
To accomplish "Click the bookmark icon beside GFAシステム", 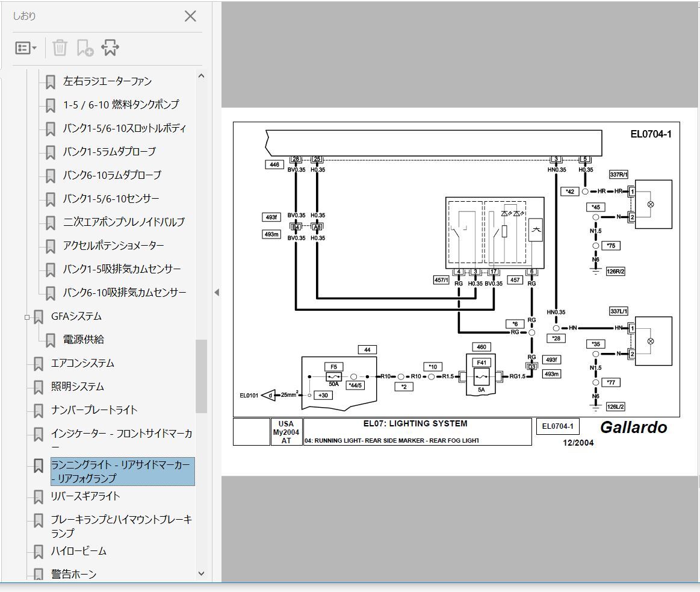I will pyautogui.click(x=39, y=317).
